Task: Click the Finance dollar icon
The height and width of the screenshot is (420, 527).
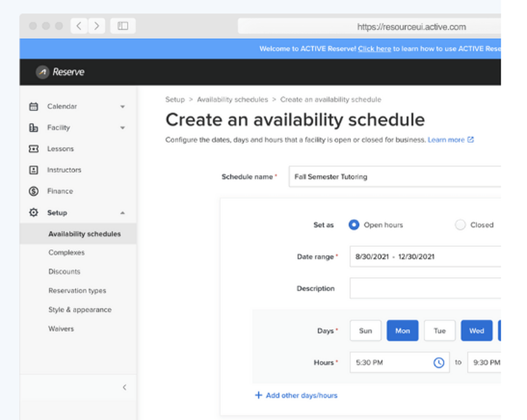Action: [x=34, y=191]
